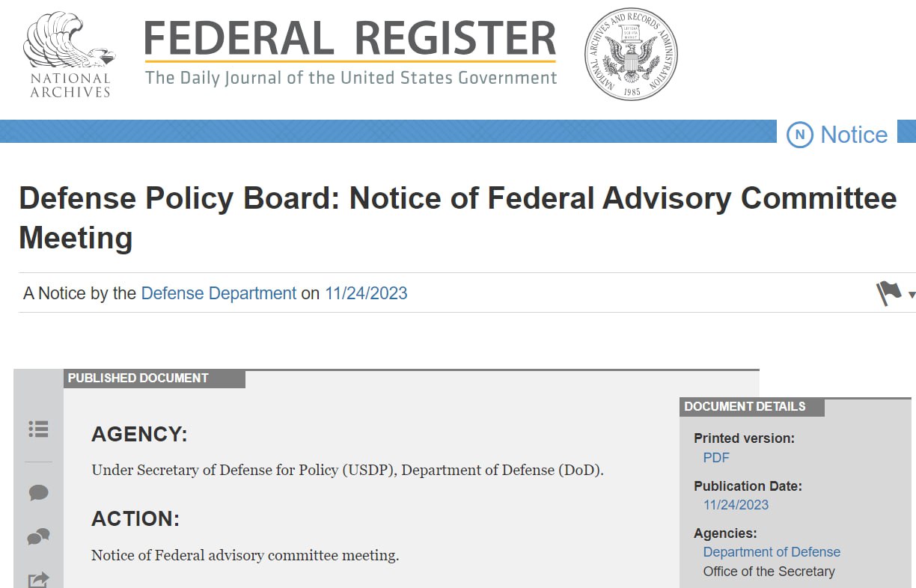Click the AGENCY section heading
Viewport: 916px width, 588px height.
(139, 435)
